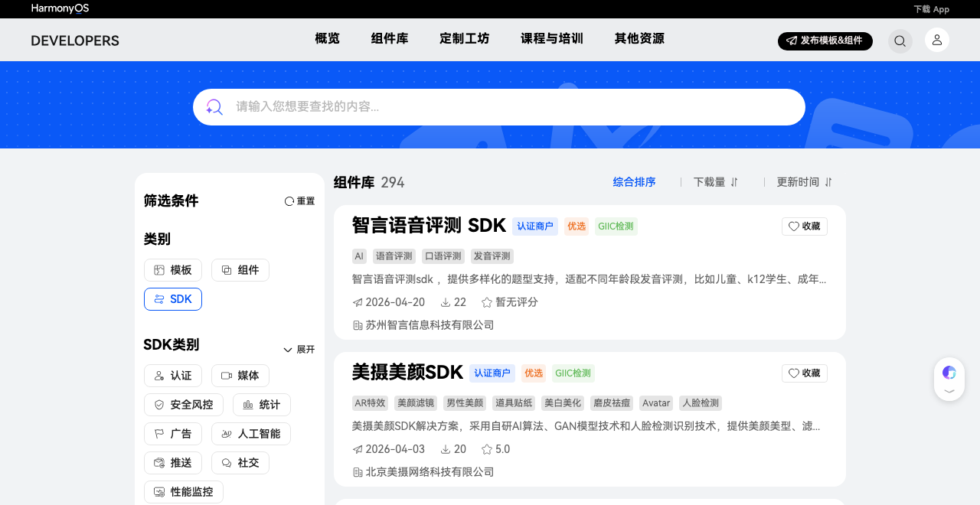Image resolution: width=980 pixels, height=505 pixels.
Task: Click download count icon showing 22
Action: tap(446, 303)
